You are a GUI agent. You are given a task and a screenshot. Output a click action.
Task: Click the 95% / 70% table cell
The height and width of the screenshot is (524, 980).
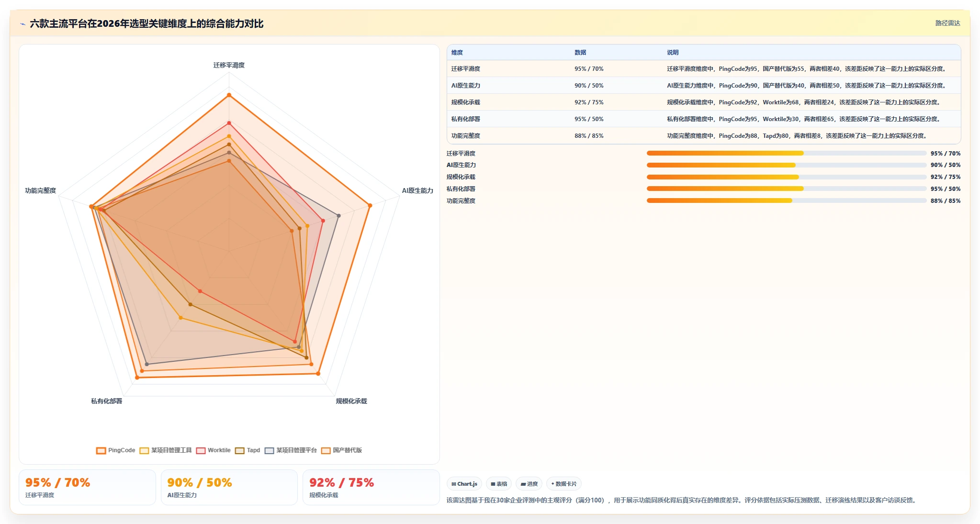pos(589,69)
